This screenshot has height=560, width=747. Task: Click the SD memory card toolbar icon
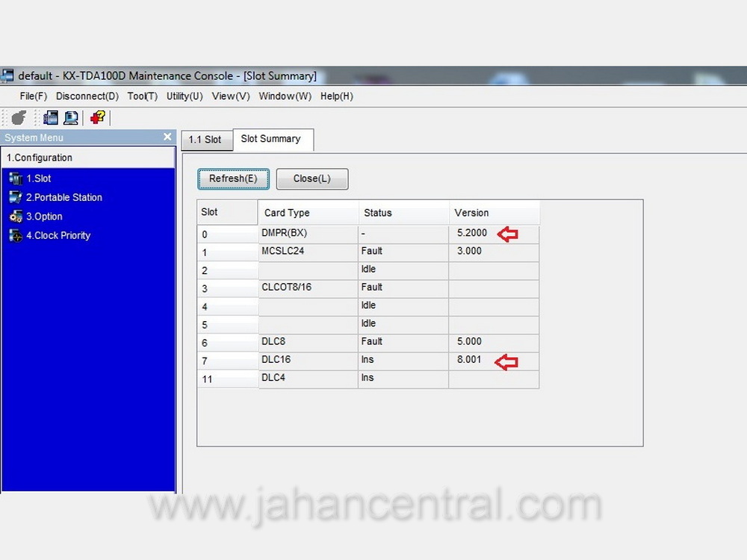click(x=51, y=117)
